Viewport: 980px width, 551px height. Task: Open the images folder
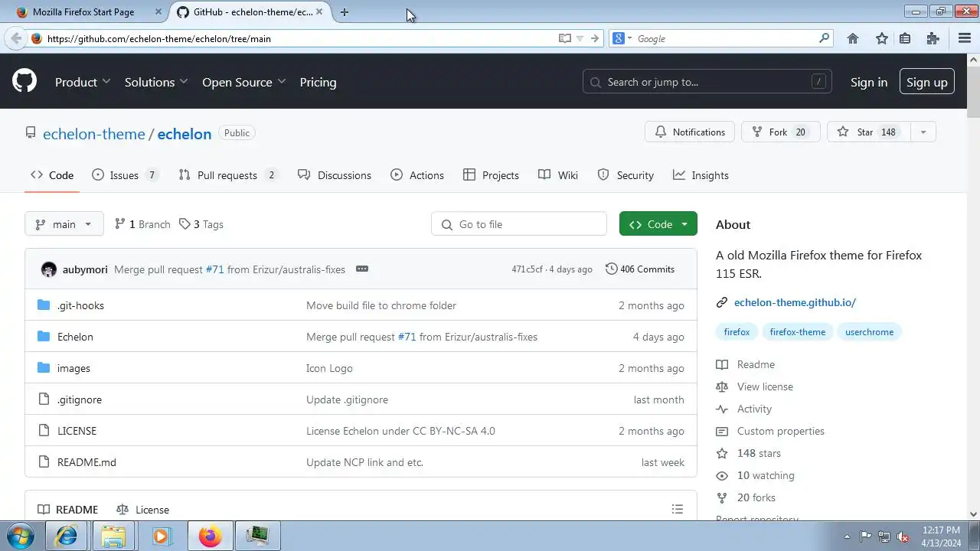point(73,368)
